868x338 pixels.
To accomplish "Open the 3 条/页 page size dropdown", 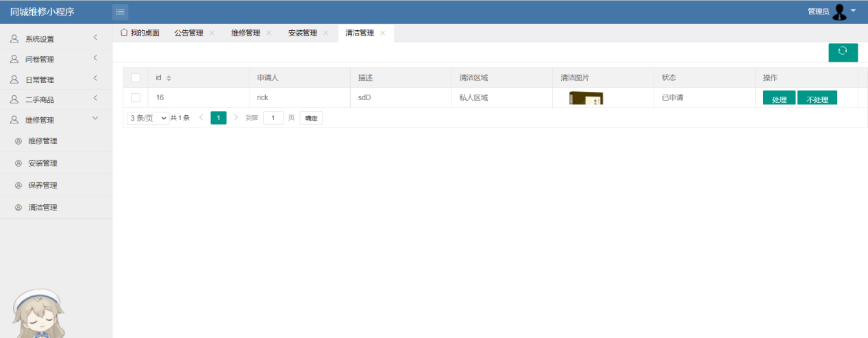I will click(148, 118).
